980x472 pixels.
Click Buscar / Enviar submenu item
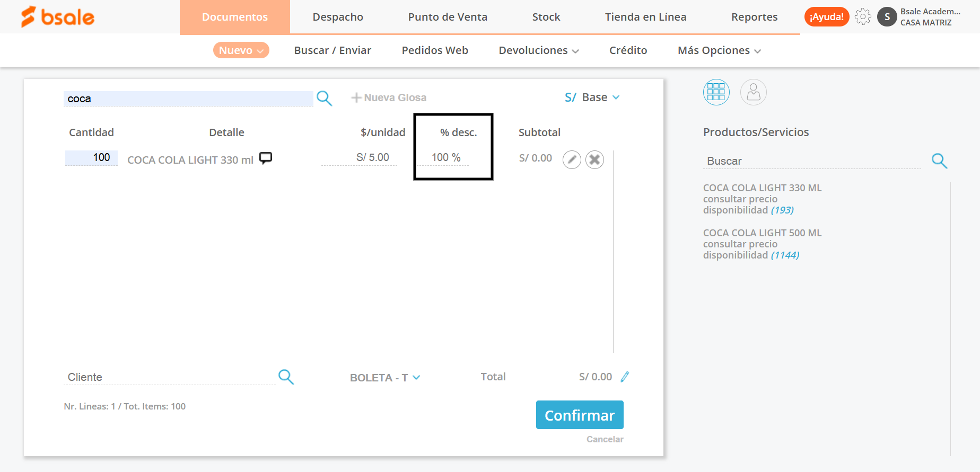(x=332, y=50)
